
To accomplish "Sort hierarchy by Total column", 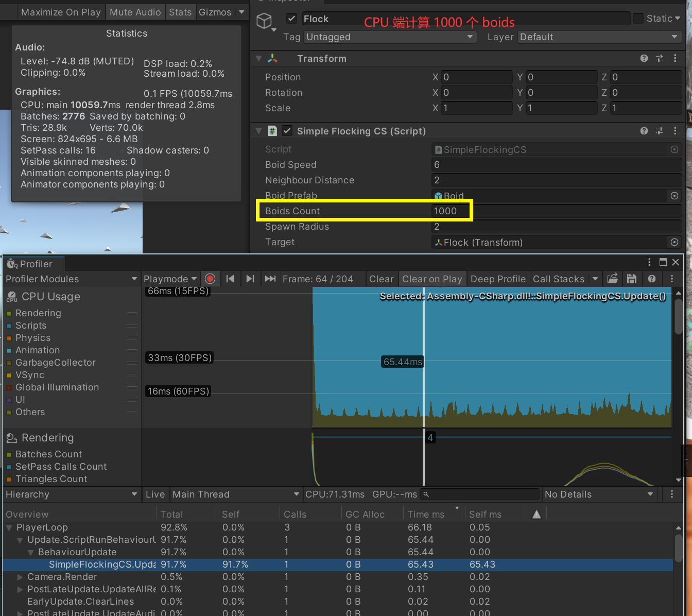I will [187, 514].
